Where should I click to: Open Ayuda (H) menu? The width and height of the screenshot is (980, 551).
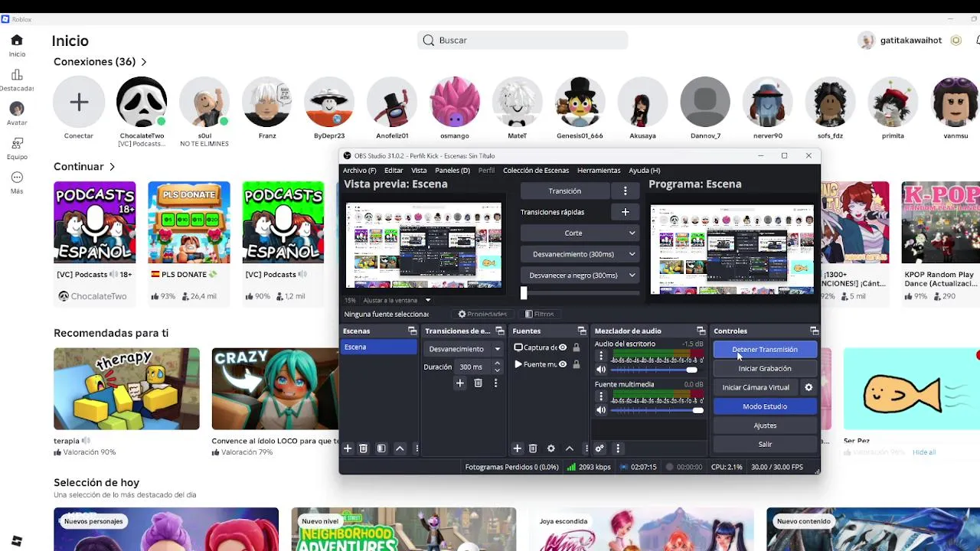point(644,170)
